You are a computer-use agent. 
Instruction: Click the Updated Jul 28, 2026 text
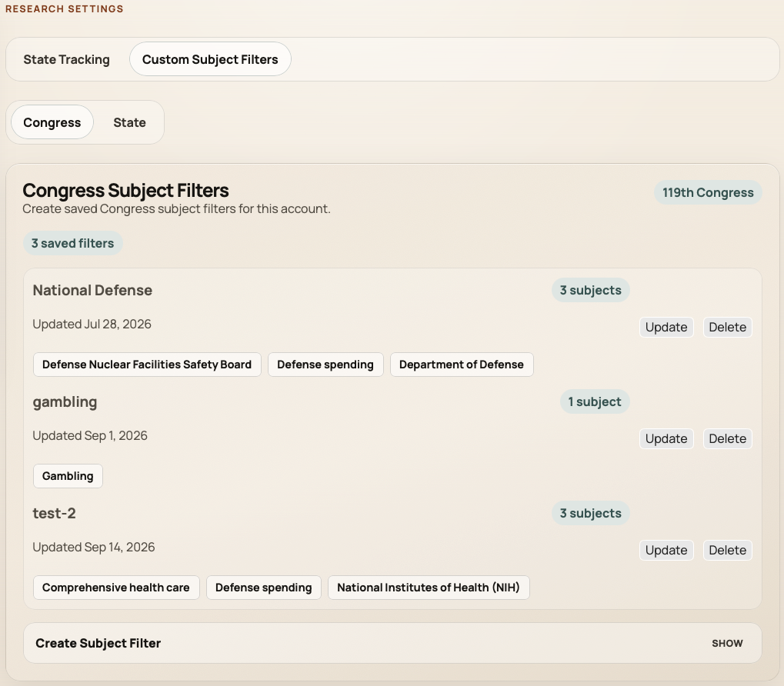pos(92,325)
